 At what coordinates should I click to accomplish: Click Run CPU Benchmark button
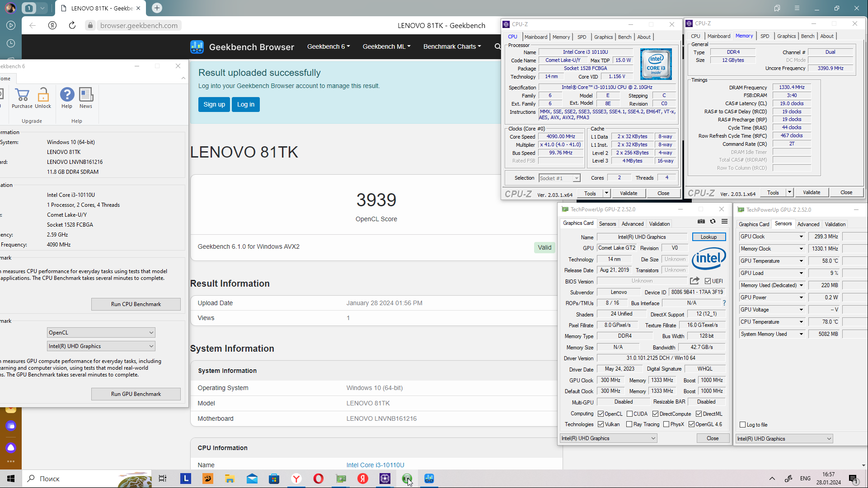point(136,304)
